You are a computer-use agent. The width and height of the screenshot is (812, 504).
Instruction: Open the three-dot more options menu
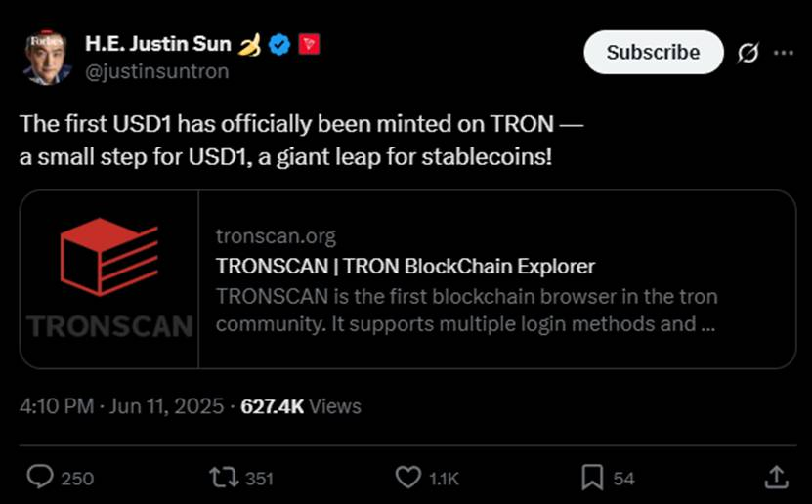tap(784, 53)
